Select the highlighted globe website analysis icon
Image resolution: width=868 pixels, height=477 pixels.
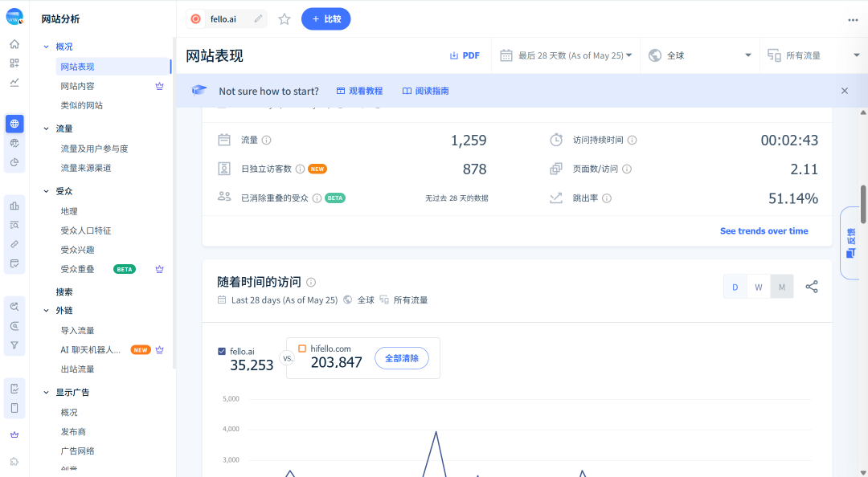[14, 124]
